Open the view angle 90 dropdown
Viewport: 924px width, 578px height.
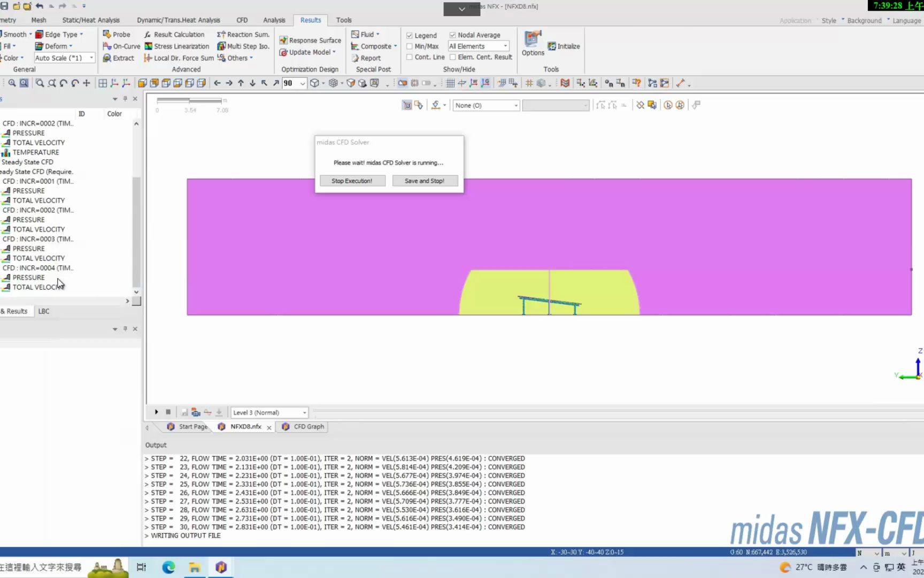303,83
